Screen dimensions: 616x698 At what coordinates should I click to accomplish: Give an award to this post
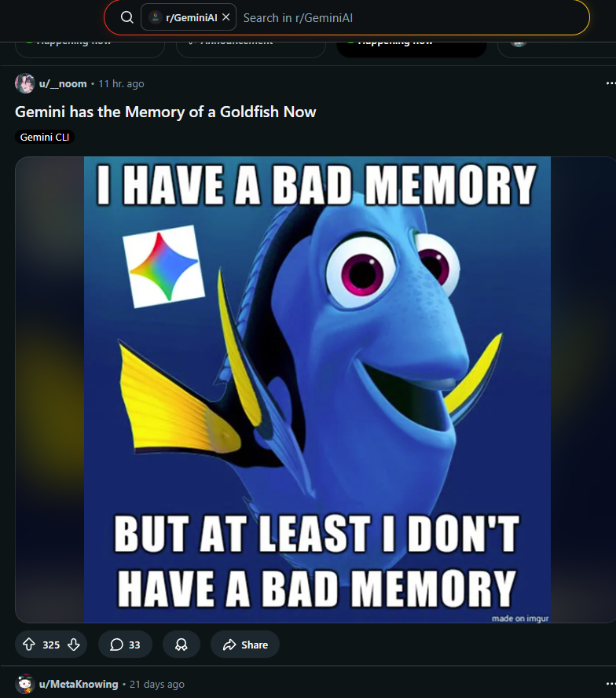click(181, 645)
